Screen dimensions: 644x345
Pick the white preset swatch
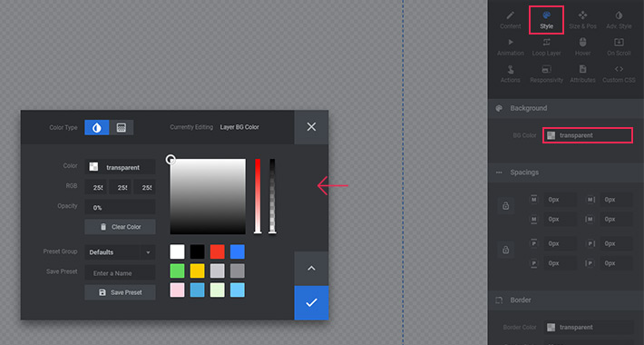click(x=177, y=251)
